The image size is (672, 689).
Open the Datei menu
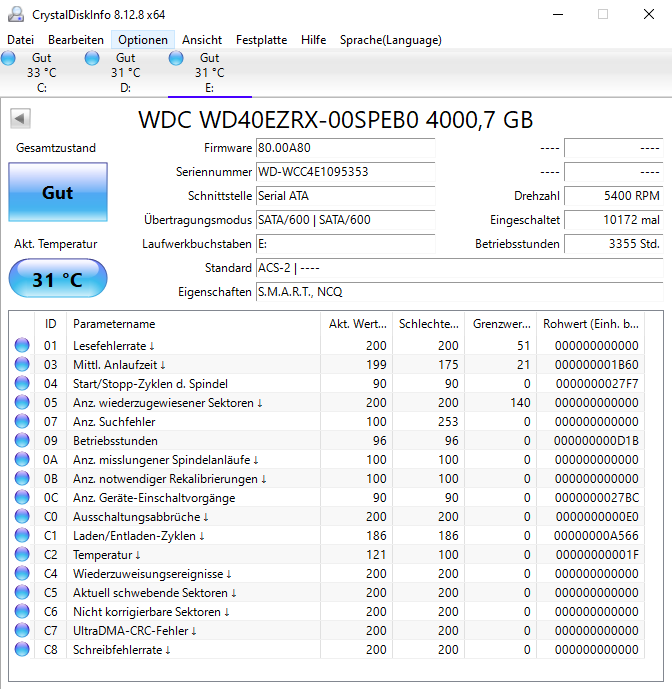click(20, 40)
